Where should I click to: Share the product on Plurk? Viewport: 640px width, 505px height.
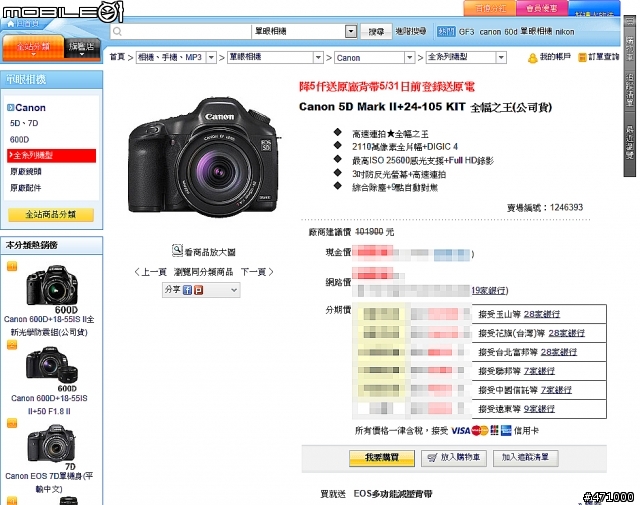[198, 290]
